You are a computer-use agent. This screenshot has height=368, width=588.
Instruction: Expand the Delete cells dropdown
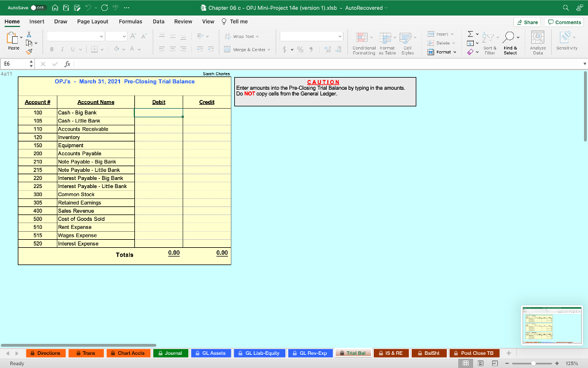tap(454, 43)
